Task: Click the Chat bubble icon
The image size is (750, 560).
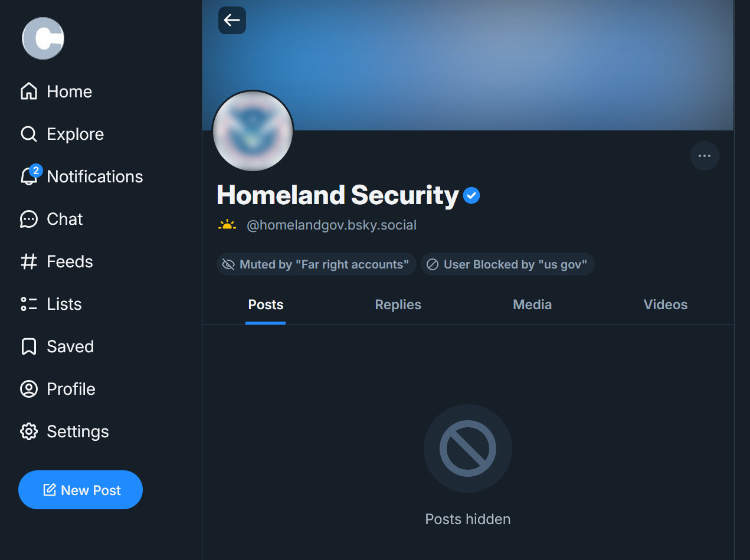Action: pos(28,219)
